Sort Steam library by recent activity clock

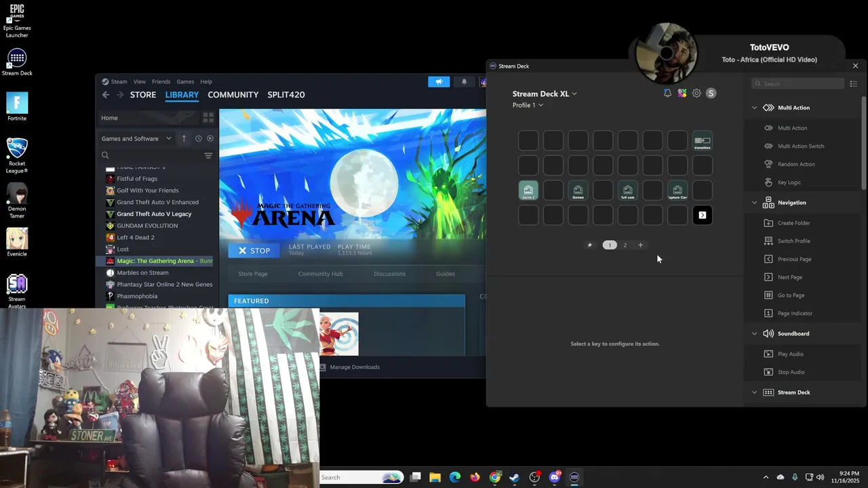click(x=198, y=138)
